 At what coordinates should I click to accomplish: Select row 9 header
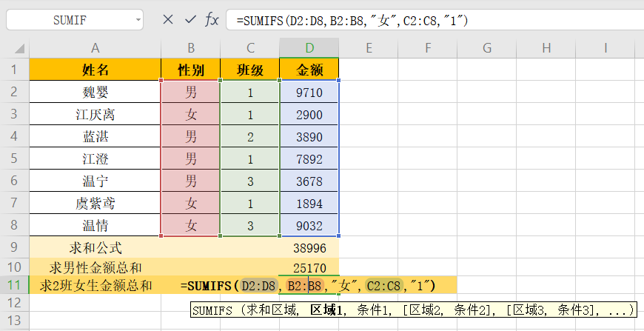14,247
